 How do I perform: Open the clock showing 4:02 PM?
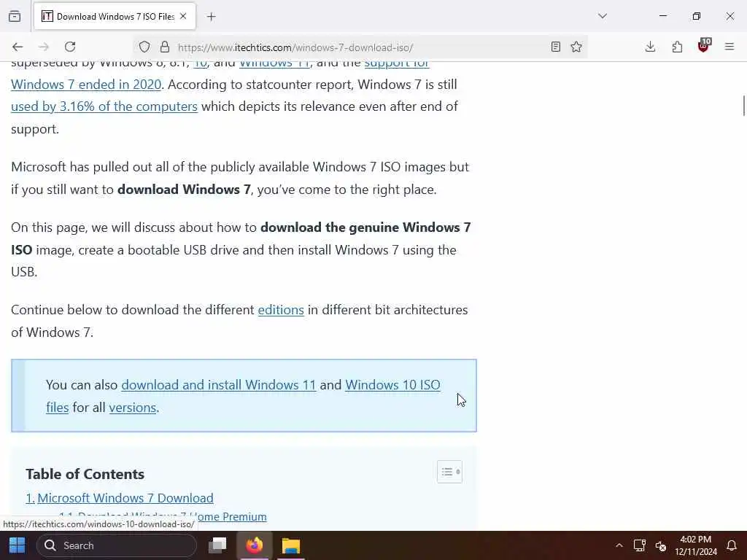(x=695, y=545)
